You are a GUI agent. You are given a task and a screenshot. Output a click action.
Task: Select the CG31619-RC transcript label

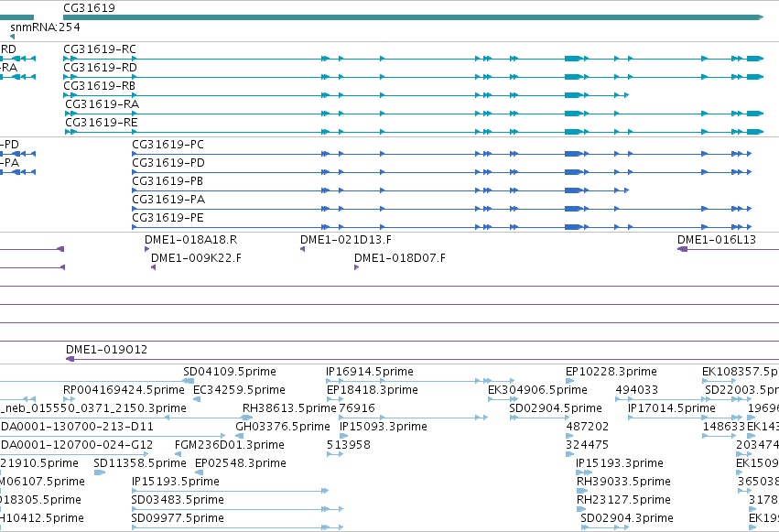(x=100, y=49)
